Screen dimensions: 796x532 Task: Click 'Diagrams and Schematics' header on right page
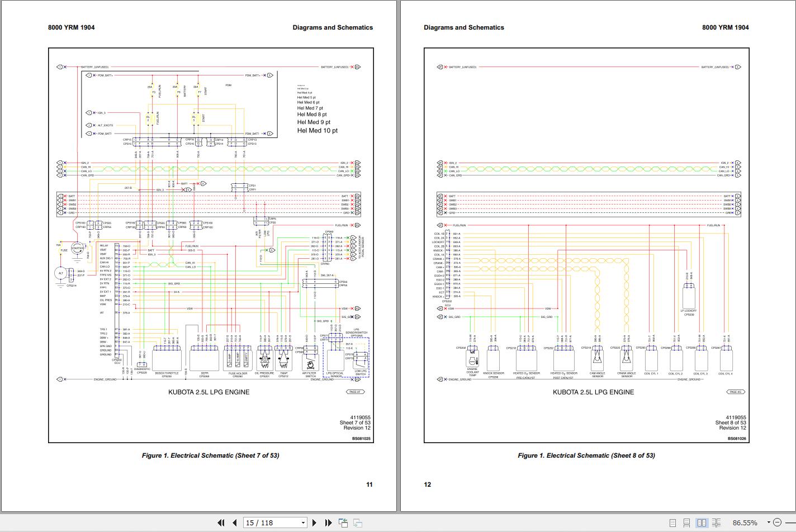click(x=464, y=27)
